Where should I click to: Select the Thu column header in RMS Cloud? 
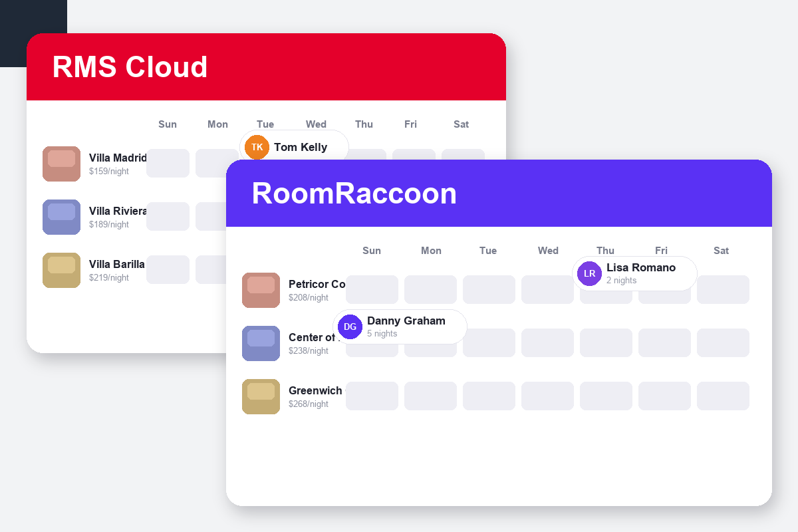click(x=364, y=124)
